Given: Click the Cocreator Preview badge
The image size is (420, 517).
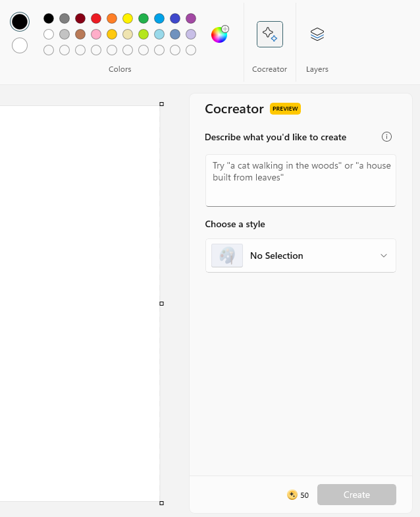Looking at the screenshot, I should pos(285,109).
